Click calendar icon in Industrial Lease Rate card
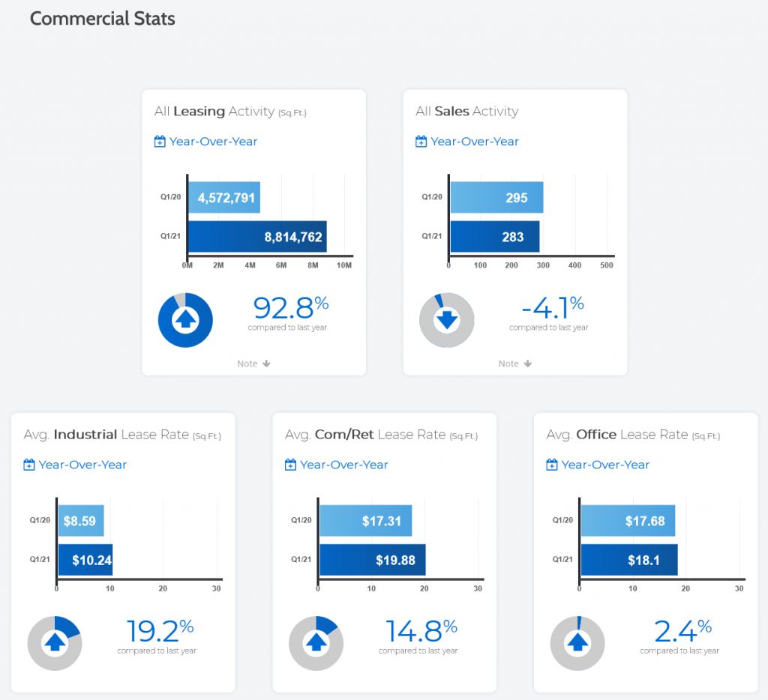 click(29, 465)
